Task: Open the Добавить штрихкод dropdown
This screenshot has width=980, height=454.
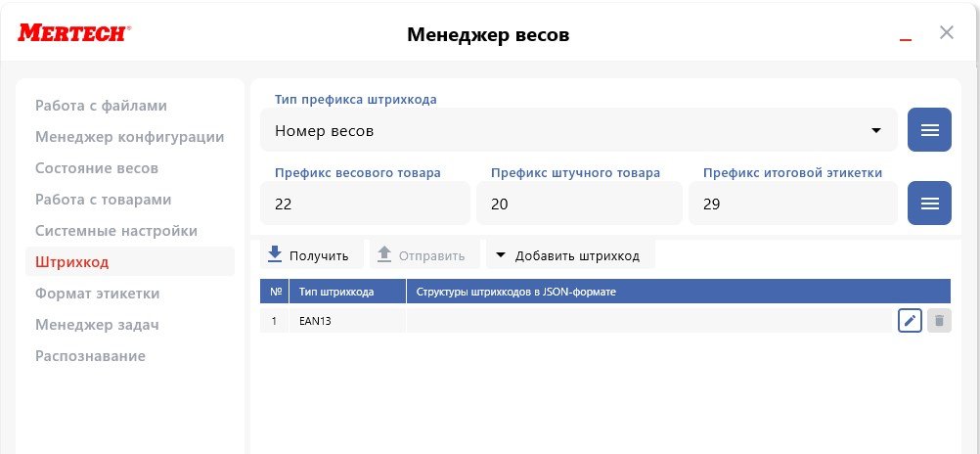Action: pos(569,255)
